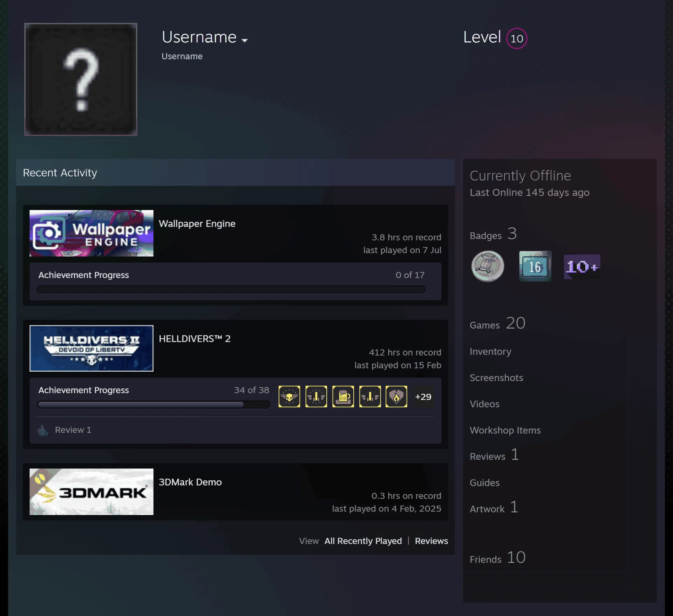The height and width of the screenshot is (616, 673).
Task: Click the skull achievement icon for HELLDIVERS 2
Action: (x=289, y=397)
